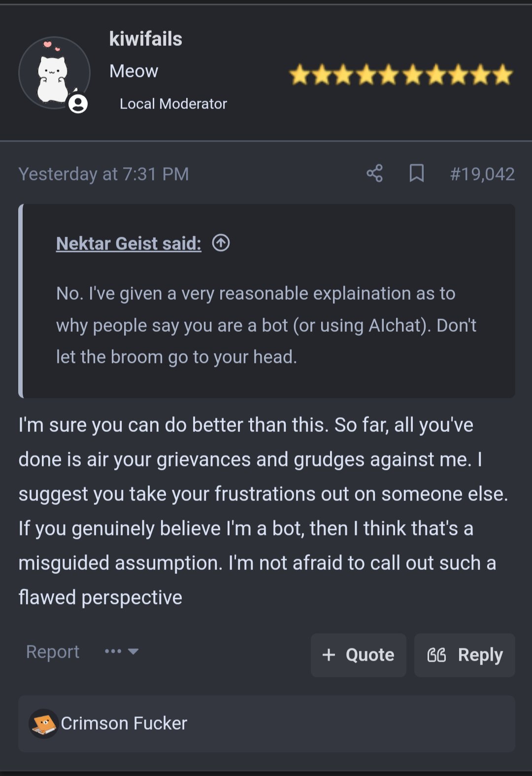Open kiwifails' cat avatar
Screen dimensions: 532x776
click(54, 73)
